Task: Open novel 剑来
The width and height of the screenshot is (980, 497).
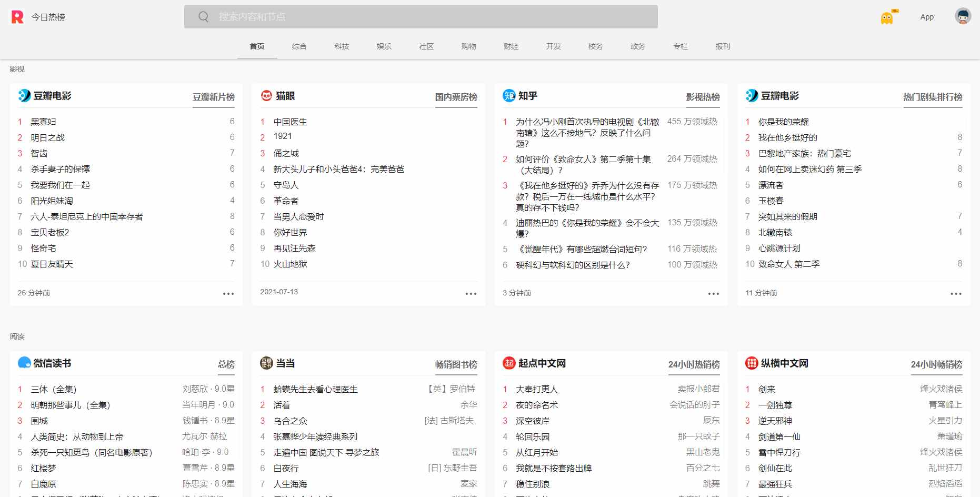Action: pos(766,389)
